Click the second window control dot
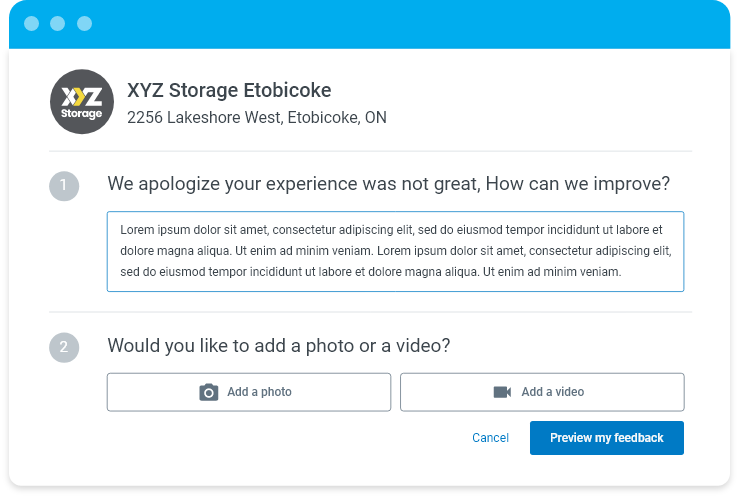 (x=58, y=23)
